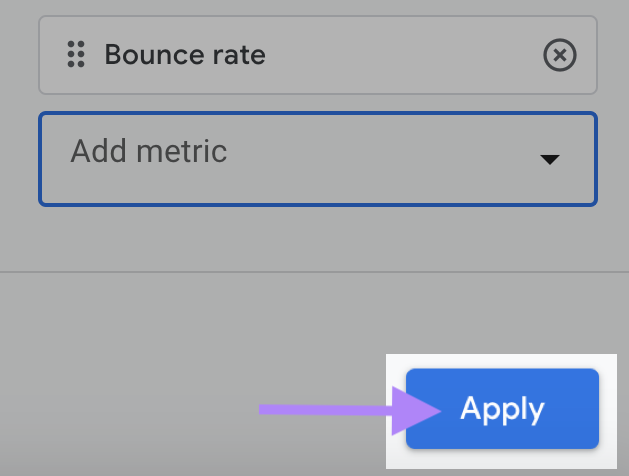Show metric options via the caret icon

click(548, 160)
